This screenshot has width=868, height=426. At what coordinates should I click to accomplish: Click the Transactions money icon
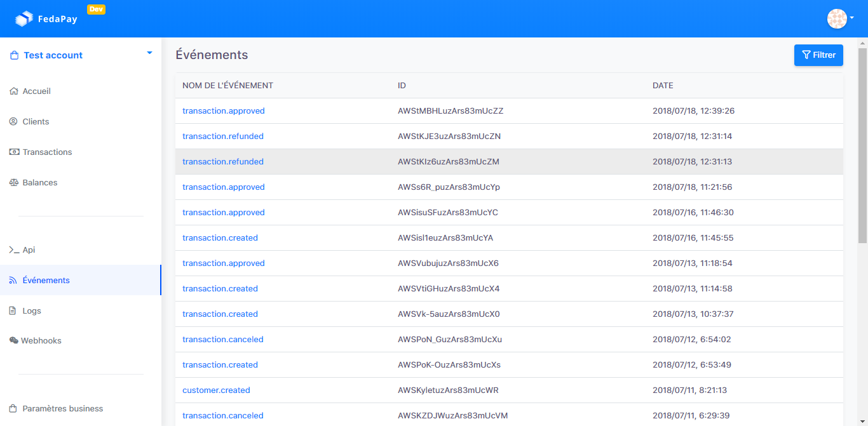[x=14, y=152]
